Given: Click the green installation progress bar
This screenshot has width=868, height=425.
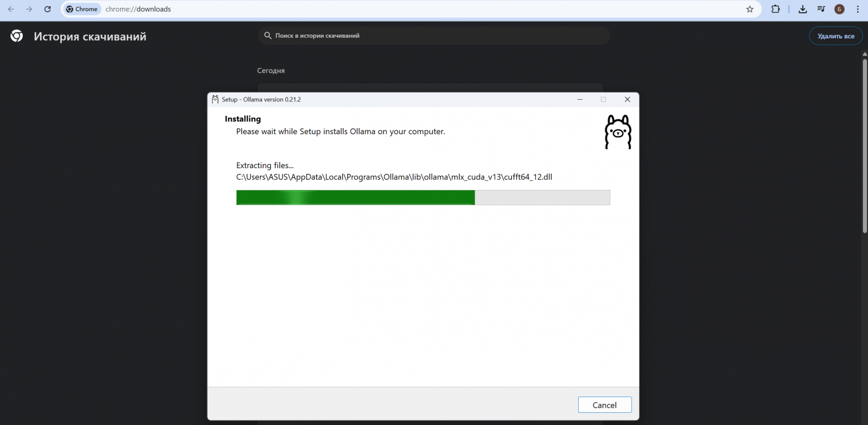Looking at the screenshot, I should 423,198.
